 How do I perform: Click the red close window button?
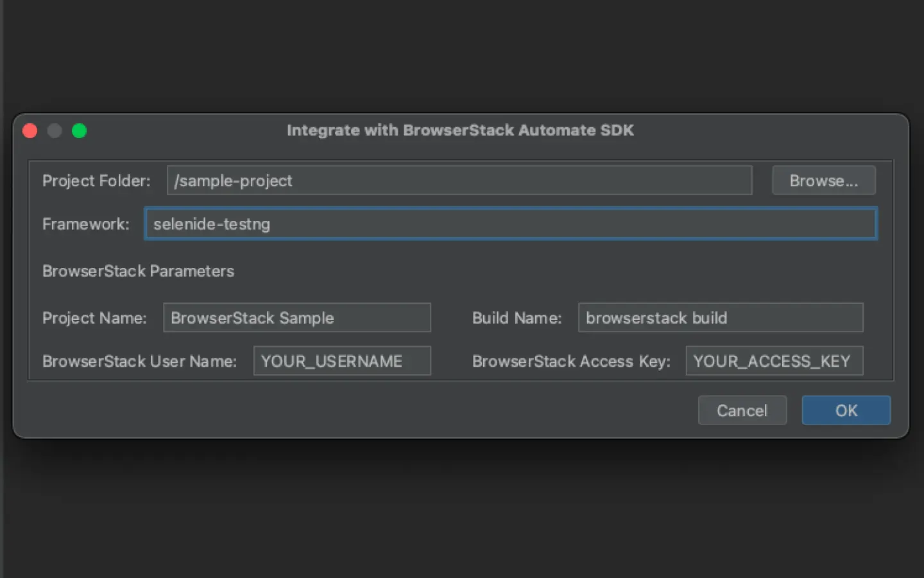click(30, 131)
